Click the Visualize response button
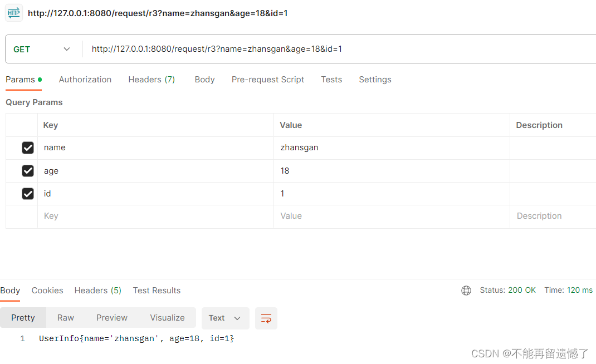 pyautogui.click(x=167, y=318)
